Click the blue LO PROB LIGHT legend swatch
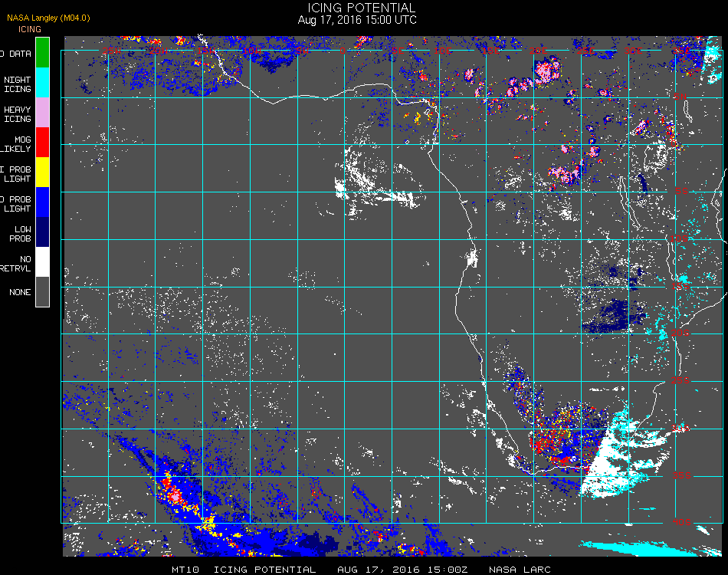Image resolution: width=728 pixels, height=575 pixels. (42, 202)
